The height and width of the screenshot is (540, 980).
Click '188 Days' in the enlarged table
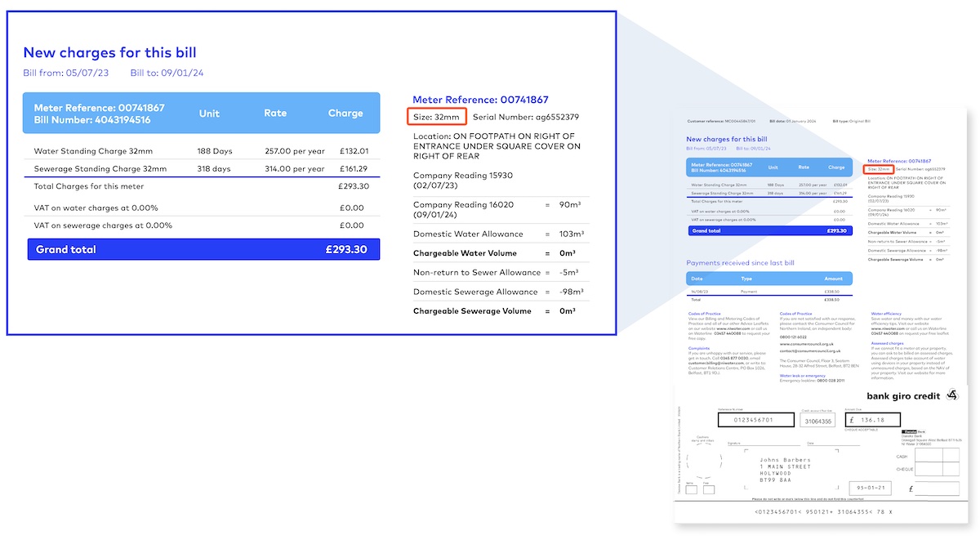click(216, 151)
